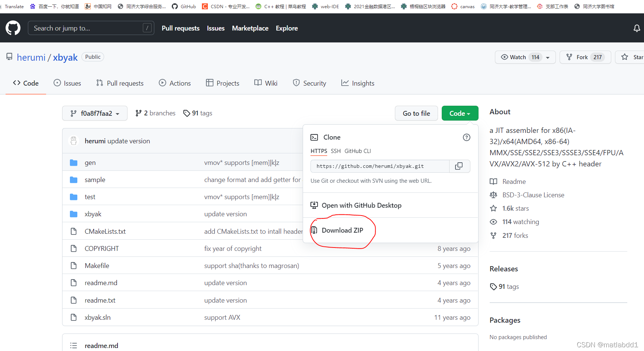644x351 pixels.
Task: Click herumi's avatar in commit row
Action: [x=74, y=141]
